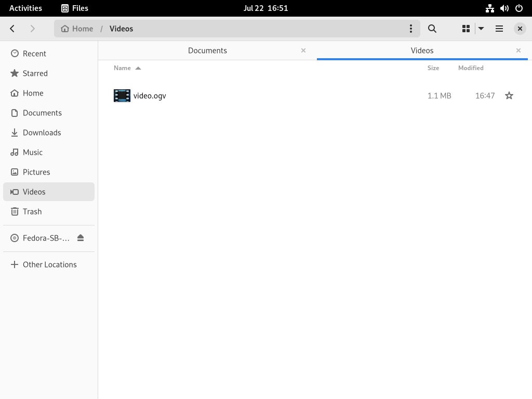
Task: Click the power icon in top bar
Action: pos(519,8)
